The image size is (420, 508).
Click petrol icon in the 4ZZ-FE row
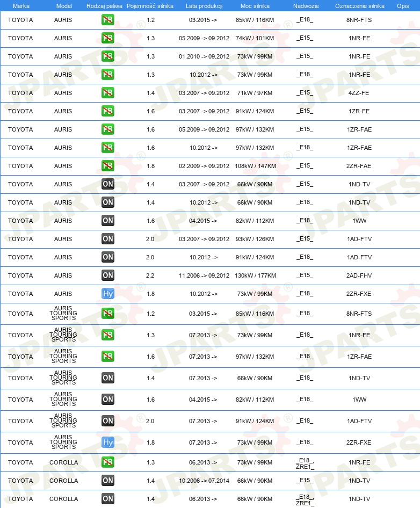tap(107, 93)
